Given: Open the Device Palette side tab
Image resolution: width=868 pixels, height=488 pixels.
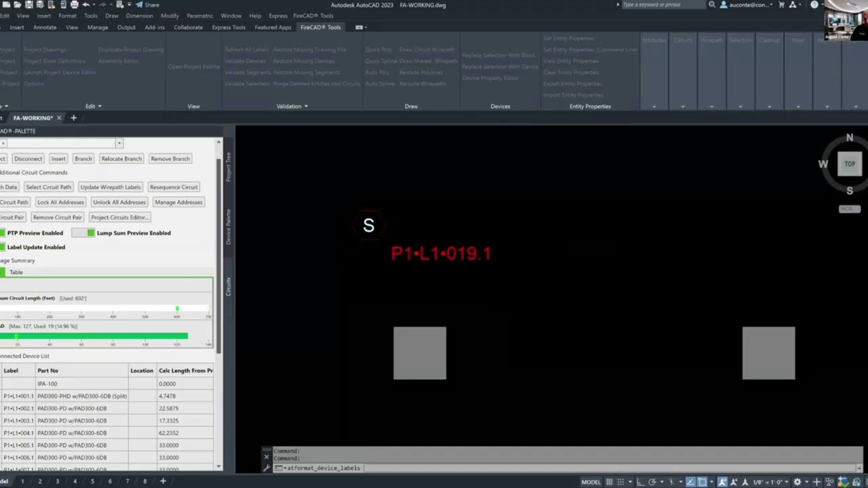Looking at the screenshot, I should pos(229,226).
